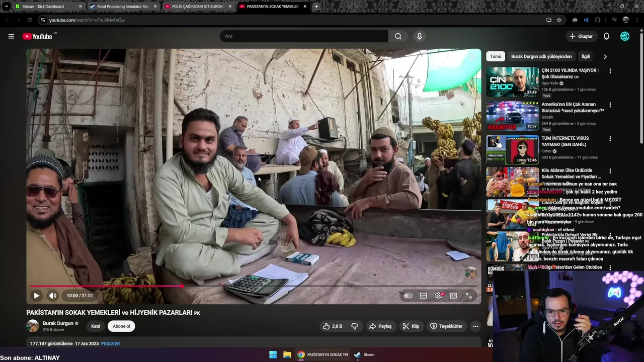Viewport: 644px width, 362px height.
Task: Open the PEŞAVER location link
Action: (x=110, y=344)
